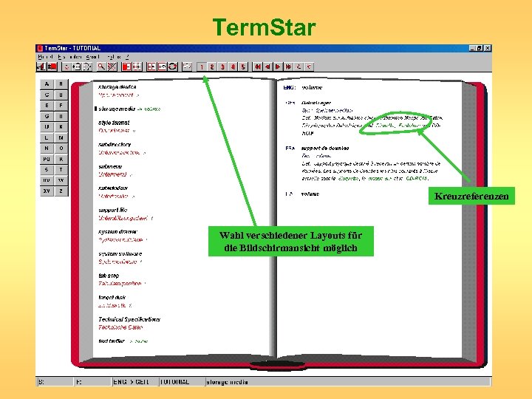
Task: Select the 'system drawer' entry
Action: 117,232
